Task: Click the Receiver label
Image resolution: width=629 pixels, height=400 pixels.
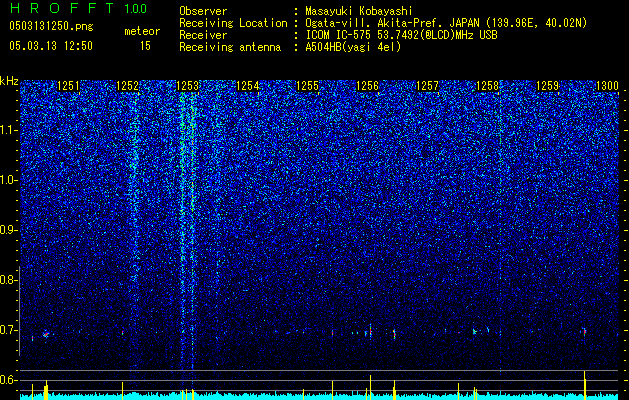Action: click(203, 35)
